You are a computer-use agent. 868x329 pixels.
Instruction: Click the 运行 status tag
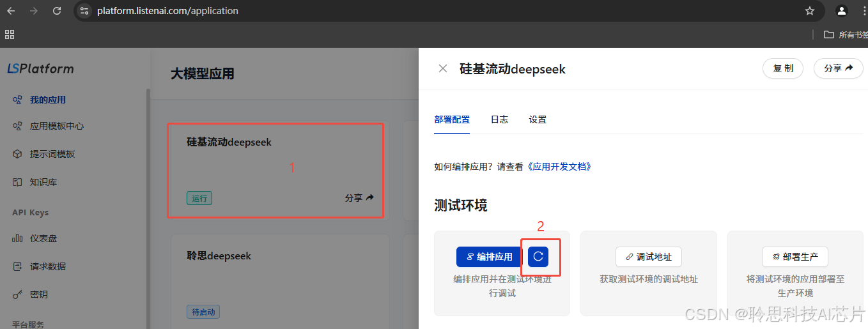(199, 198)
